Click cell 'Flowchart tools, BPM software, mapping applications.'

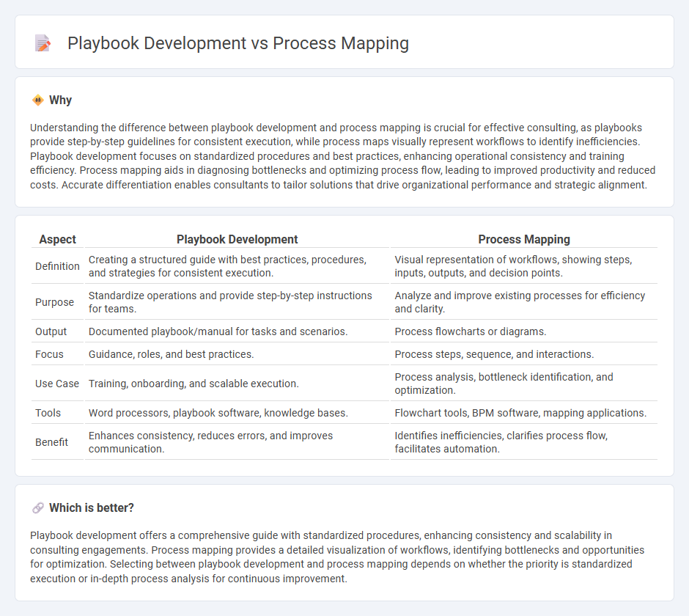[x=524, y=413]
